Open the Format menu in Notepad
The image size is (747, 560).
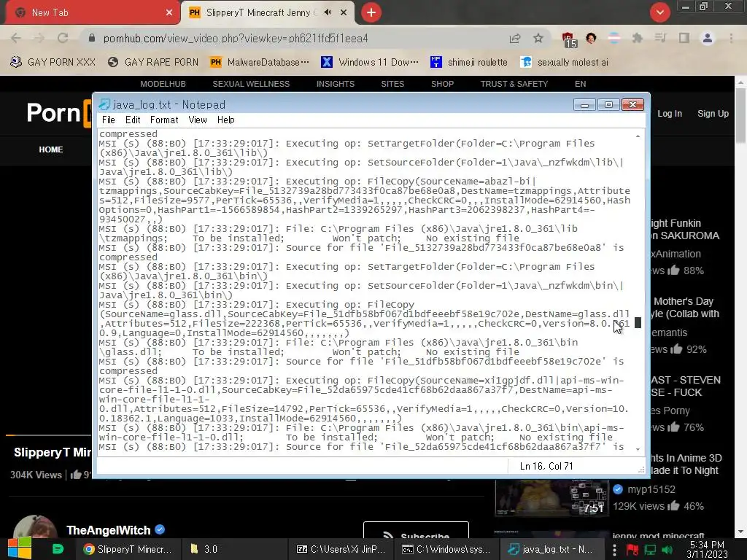pyautogui.click(x=164, y=120)
